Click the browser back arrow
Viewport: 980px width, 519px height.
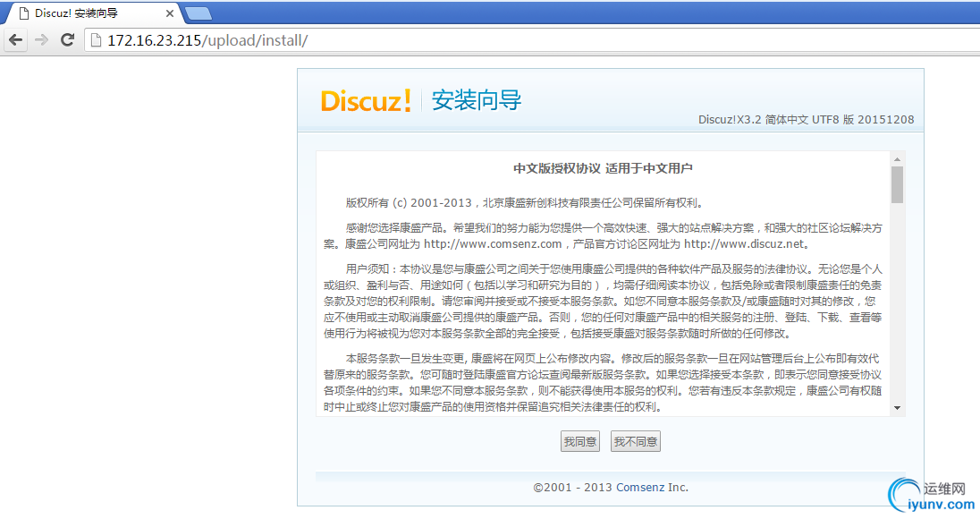[x=15, y=40]
